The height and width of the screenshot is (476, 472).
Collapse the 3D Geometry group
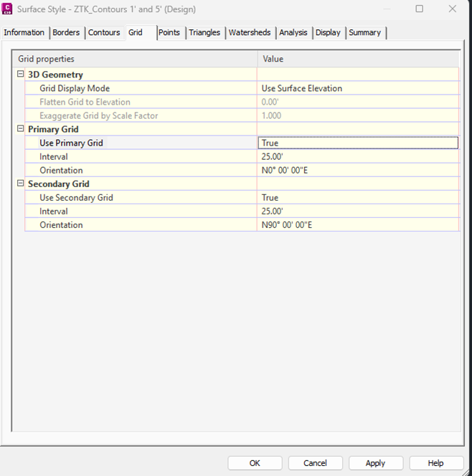coord(20,74)
